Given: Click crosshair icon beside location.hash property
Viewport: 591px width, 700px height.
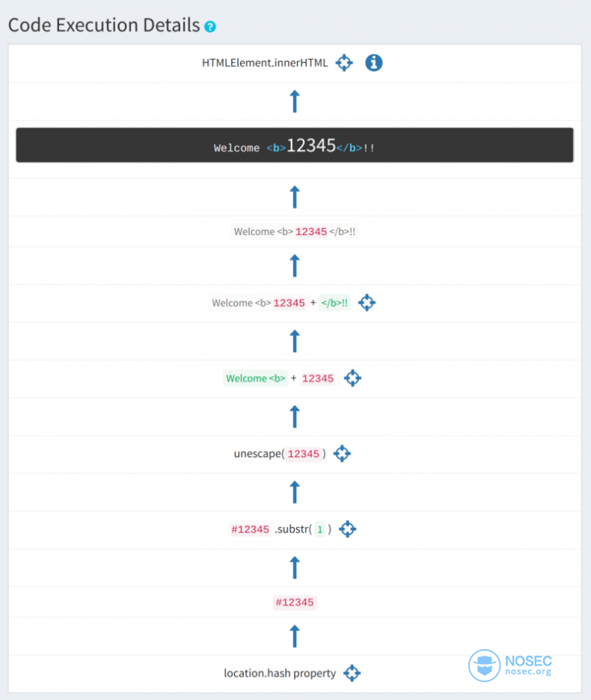Looking at the screenshot, I should tap(352, 673).
